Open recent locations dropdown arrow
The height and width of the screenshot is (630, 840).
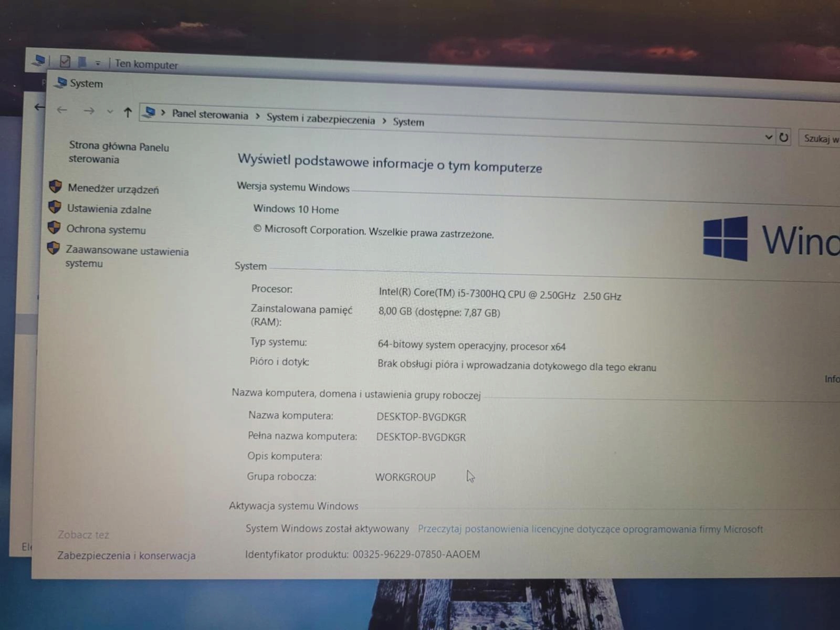110,111
